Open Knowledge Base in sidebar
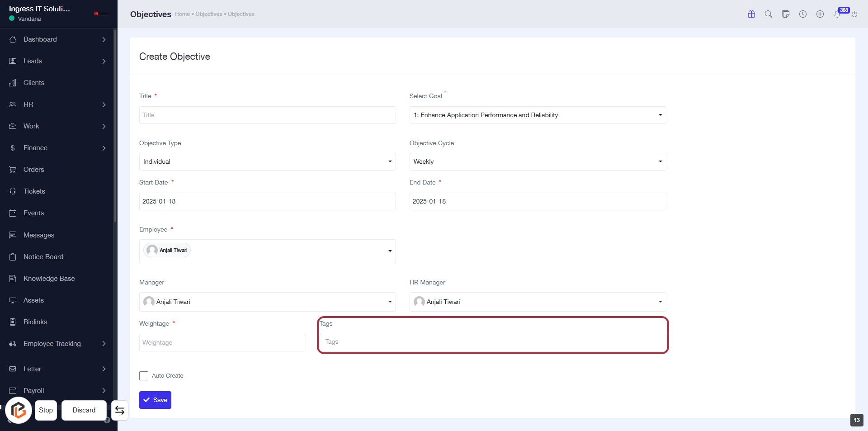This screenshot has width=868, height=431. 49,279
